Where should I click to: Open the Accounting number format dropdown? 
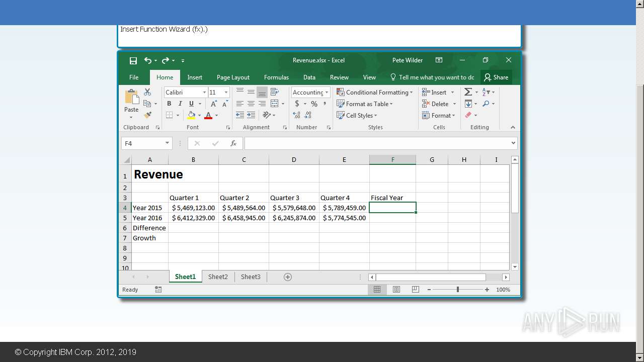(x=327, y=92)
